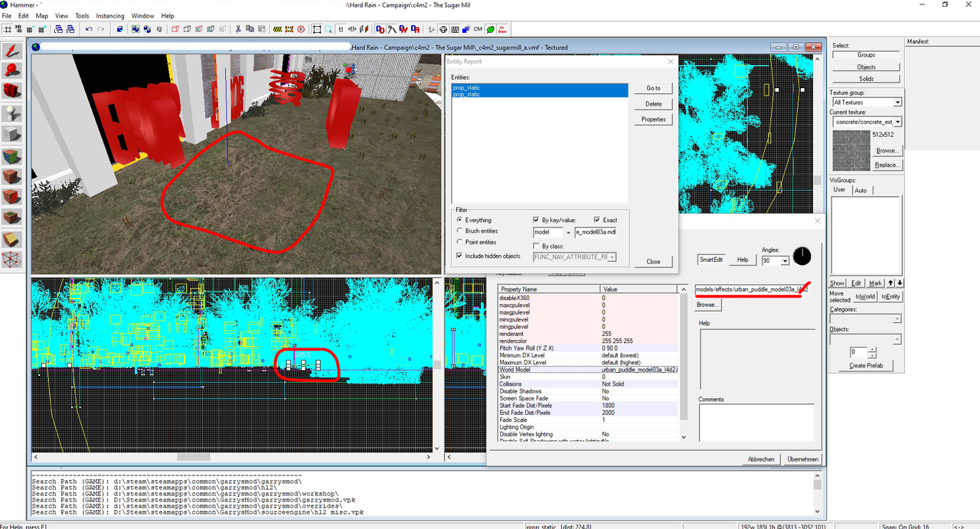The image size is (980, 529).
Task: Click the model path text field
Action: pos(750,289)
